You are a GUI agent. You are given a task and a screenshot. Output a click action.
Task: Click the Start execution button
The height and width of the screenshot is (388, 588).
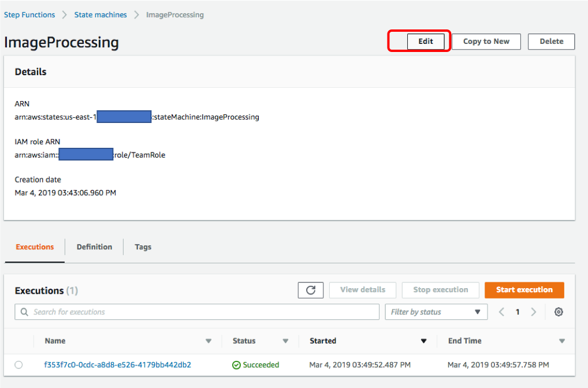point(524,290)
